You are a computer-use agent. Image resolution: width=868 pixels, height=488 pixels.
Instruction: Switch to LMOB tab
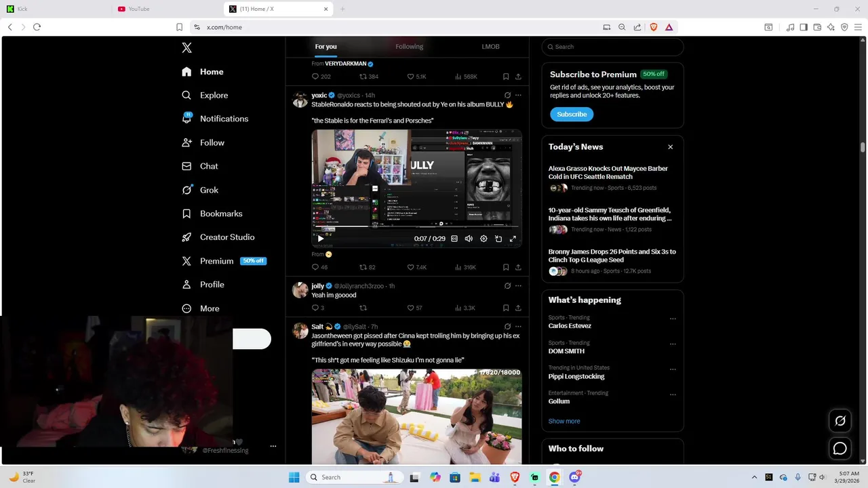(490, 47)
